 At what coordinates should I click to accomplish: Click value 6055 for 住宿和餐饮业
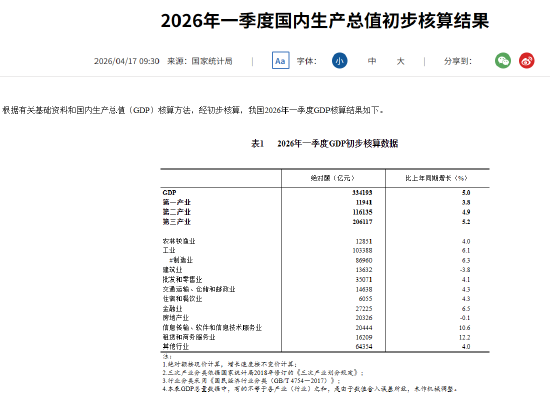pos(365,299)
